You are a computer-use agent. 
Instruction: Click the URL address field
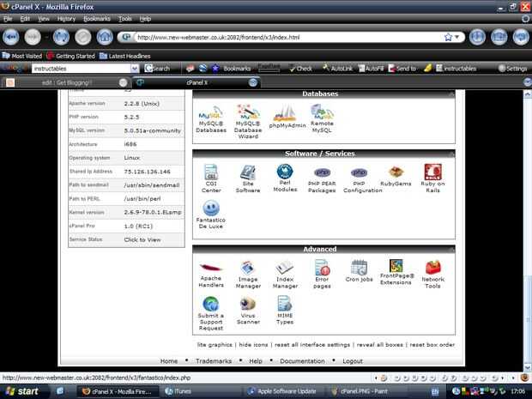pos(288,37)
